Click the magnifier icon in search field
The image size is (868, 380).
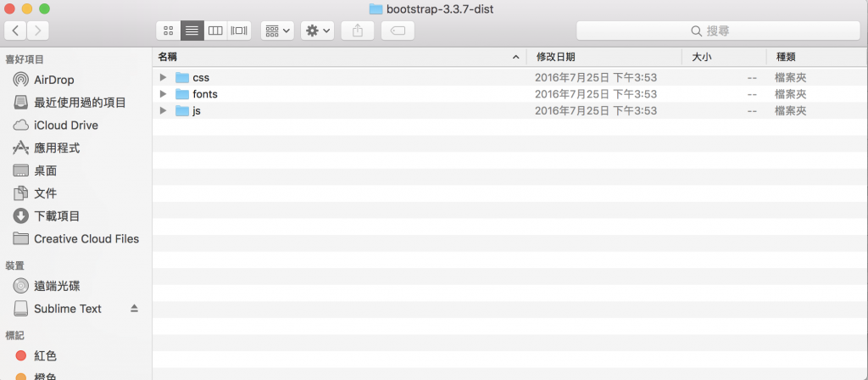coord(697,31)
